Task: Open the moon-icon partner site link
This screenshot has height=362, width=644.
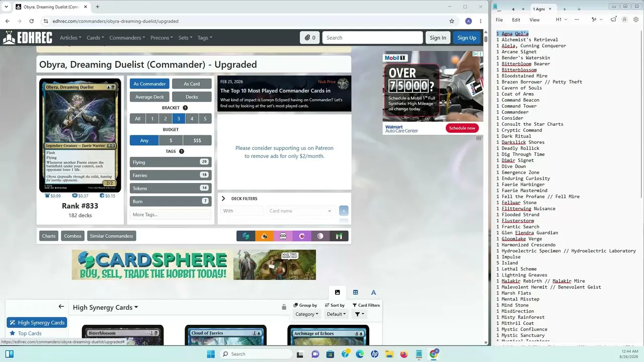Action: 320,236
